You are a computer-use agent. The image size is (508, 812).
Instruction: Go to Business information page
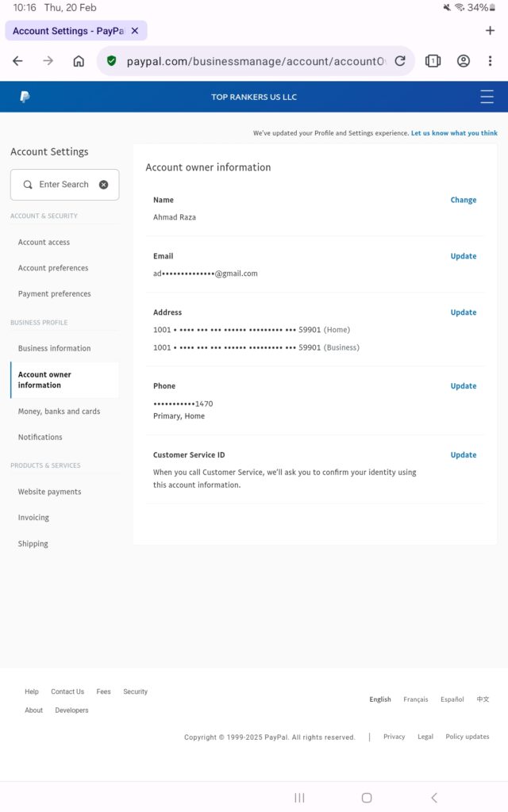[x=54, y=348]
